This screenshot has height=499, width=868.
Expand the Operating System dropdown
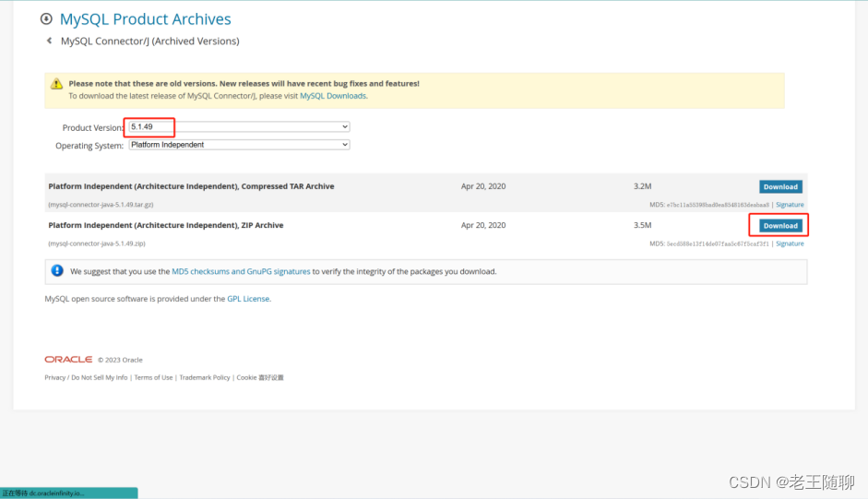coord(240,145)
